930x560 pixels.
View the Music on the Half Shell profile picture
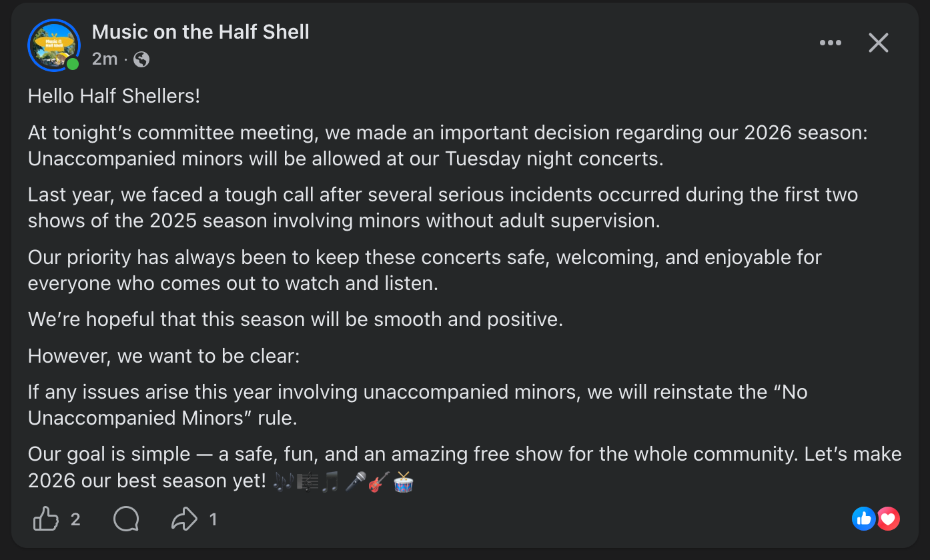pos(53,45)
